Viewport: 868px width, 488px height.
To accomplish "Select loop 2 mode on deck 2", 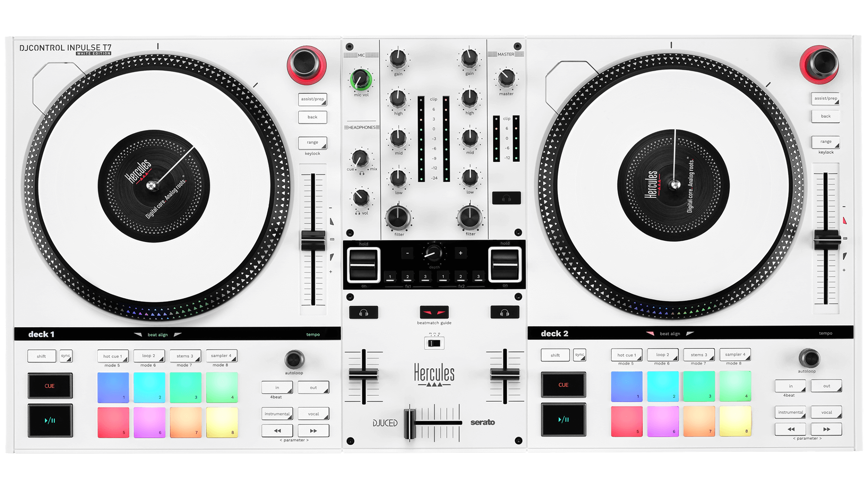I will (663, 355).
